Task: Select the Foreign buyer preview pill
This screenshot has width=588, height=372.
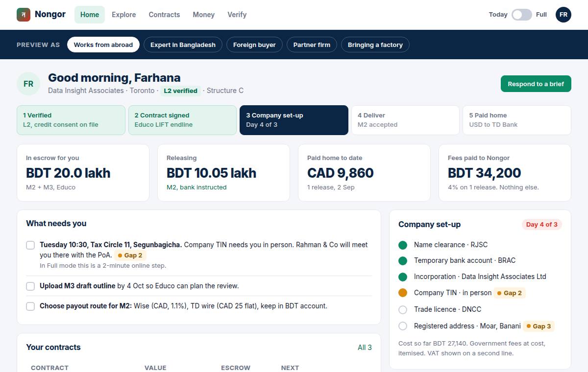Action: pyautogui.click(x=254, y=45)
